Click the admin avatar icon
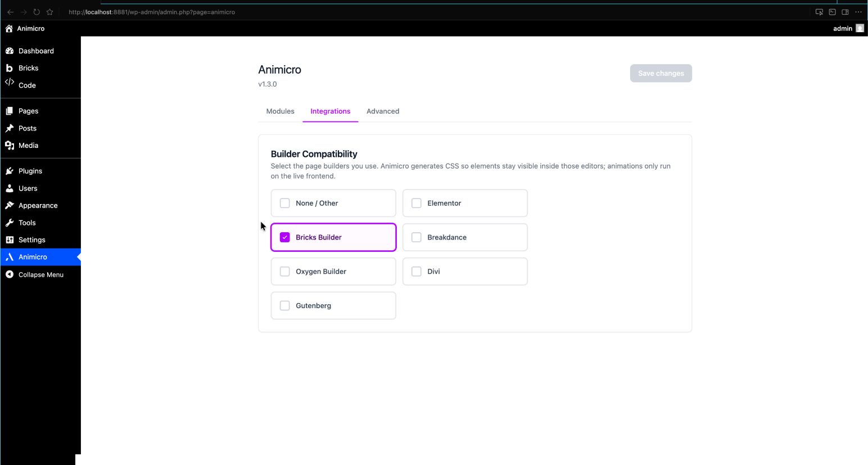The width and height of the screenshot is (868, 465). point(860,28)
